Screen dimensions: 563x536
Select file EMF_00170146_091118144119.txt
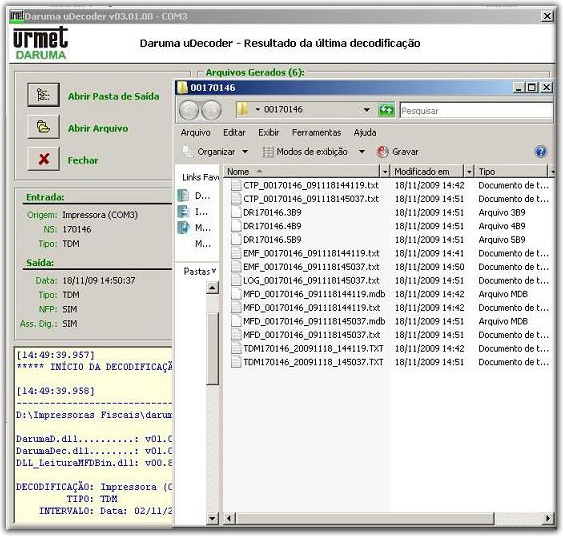[311, 253]
